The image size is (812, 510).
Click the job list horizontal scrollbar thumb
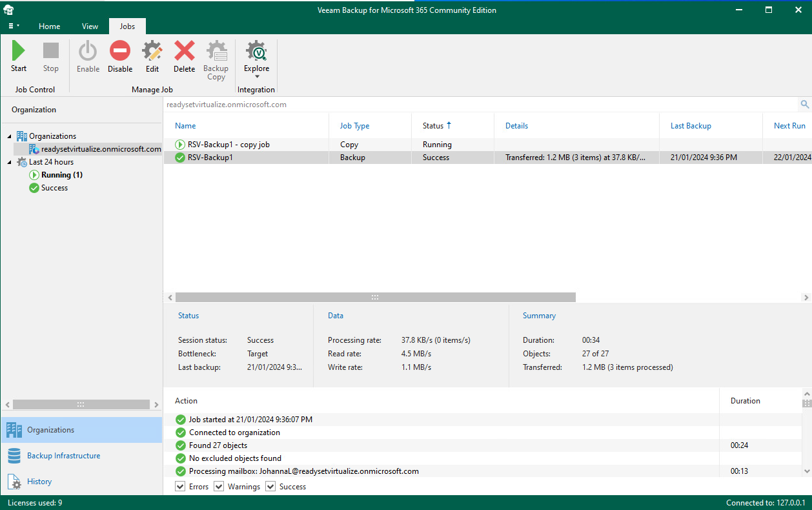(x=375, y=298)
